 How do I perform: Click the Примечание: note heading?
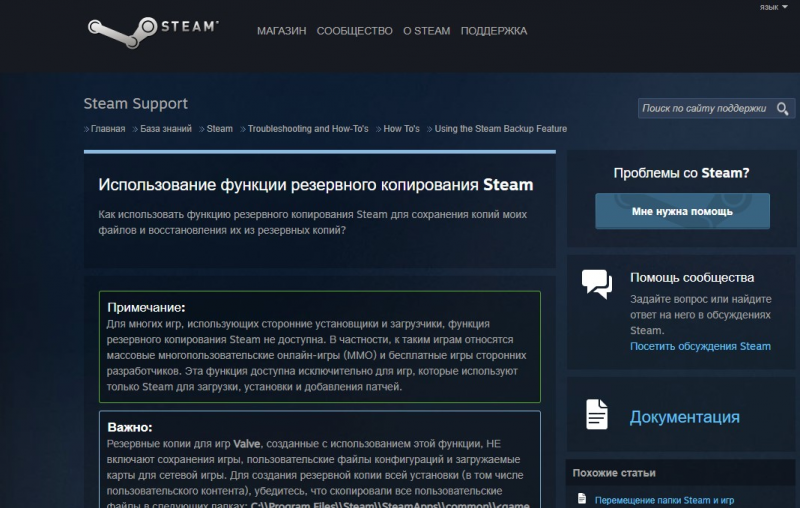tap(146, 308)
